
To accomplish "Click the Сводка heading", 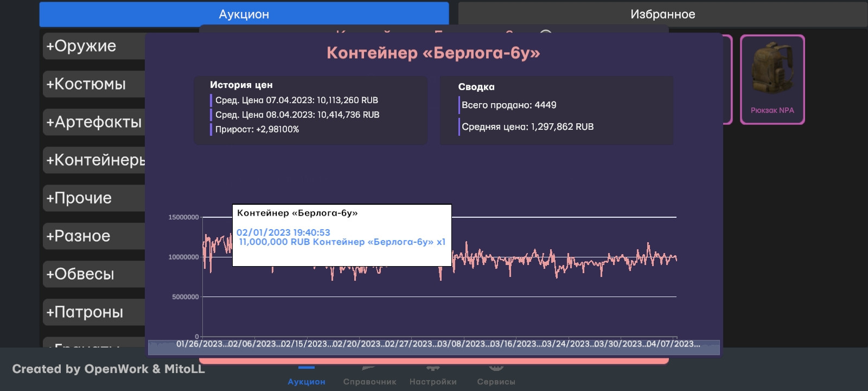I will pyautogui.click(x=476, y=87).
